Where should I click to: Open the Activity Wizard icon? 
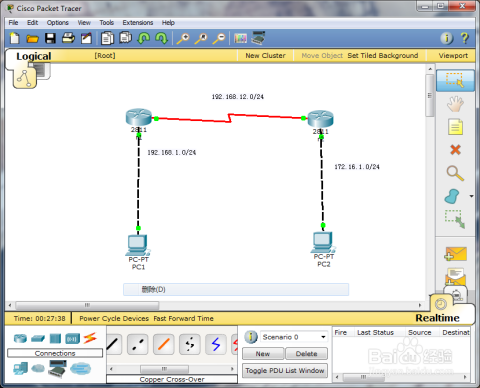(86, 38)
